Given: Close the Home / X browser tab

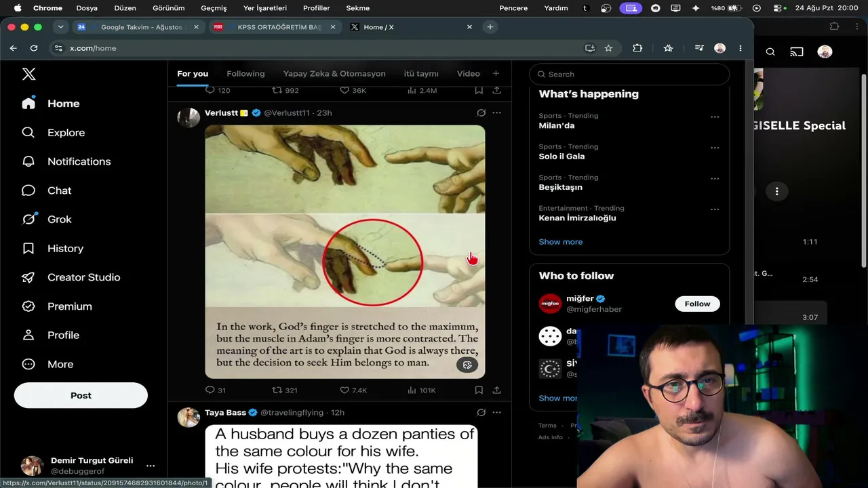Looking at the screenshot, I should coord(469,27).
